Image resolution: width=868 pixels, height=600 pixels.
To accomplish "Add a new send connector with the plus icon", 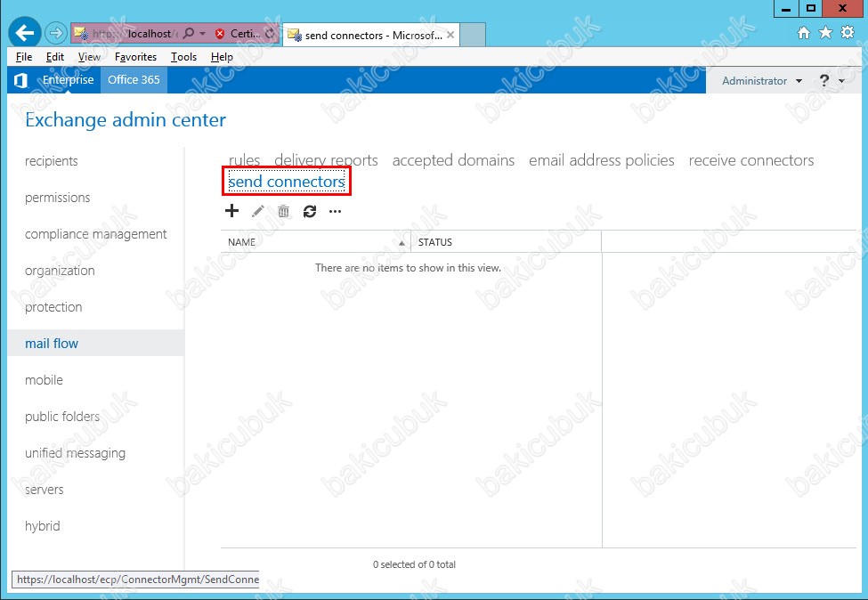I will point(232,211).
